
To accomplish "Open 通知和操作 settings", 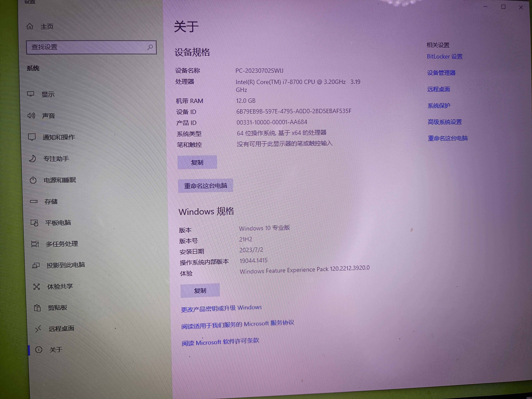I will coord(59,137).
